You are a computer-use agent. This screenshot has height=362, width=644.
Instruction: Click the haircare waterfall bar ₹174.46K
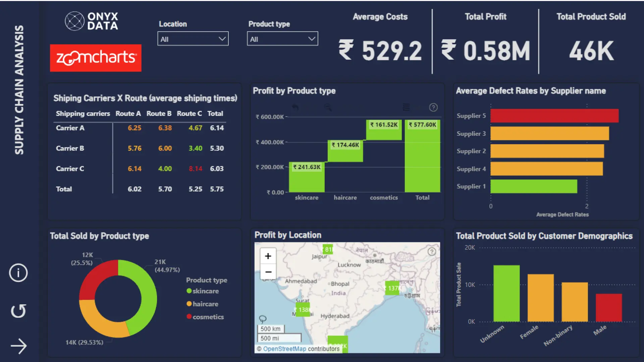click(345, 151)
